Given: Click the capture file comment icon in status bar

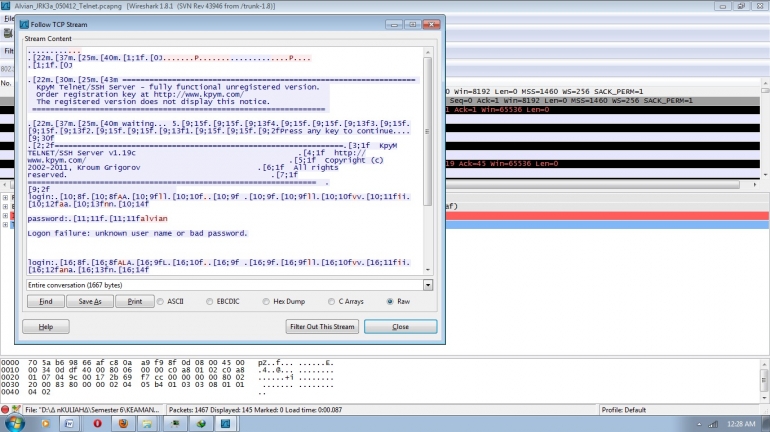Looking at the screenshot, I should point(16,409).
